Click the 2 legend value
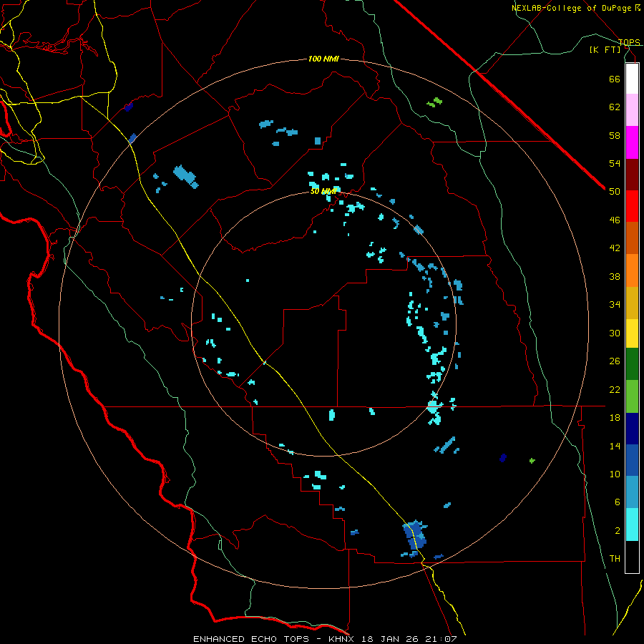 click(617, 531)
